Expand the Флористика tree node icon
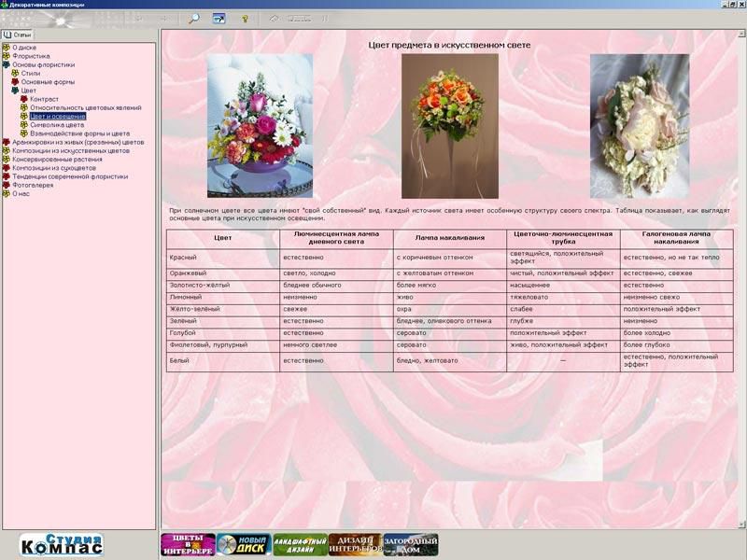This screenshot has width=747, height=560. [x=7, y=56]
